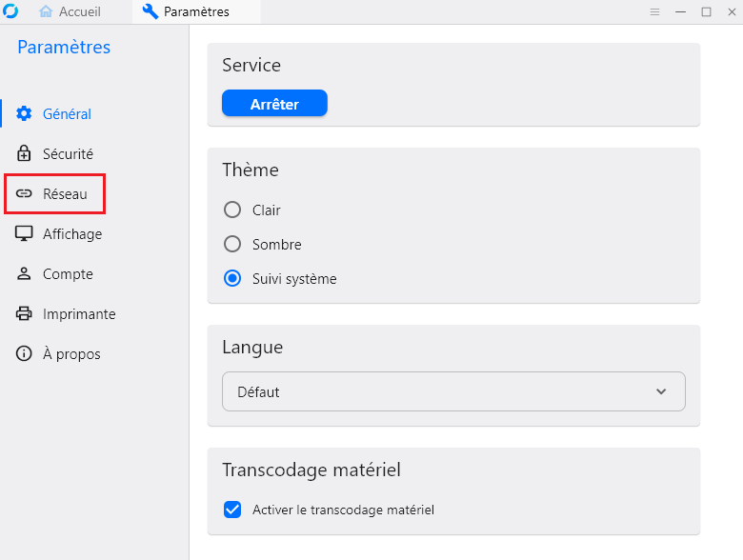The image size is (743, 560).
Task: Open the hamburger menu in title bar
Action: pyautogui.click(x=654, y=11)
